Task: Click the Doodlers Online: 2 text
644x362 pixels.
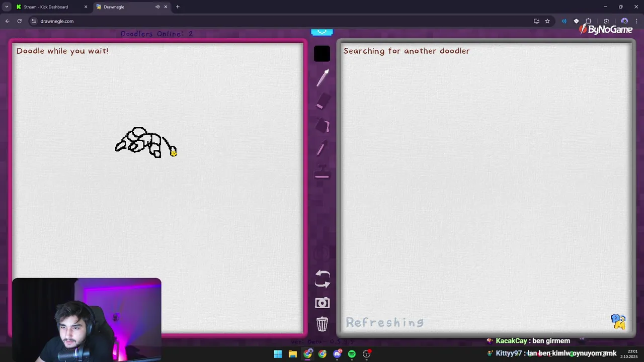Action: [x=156, y=34]
